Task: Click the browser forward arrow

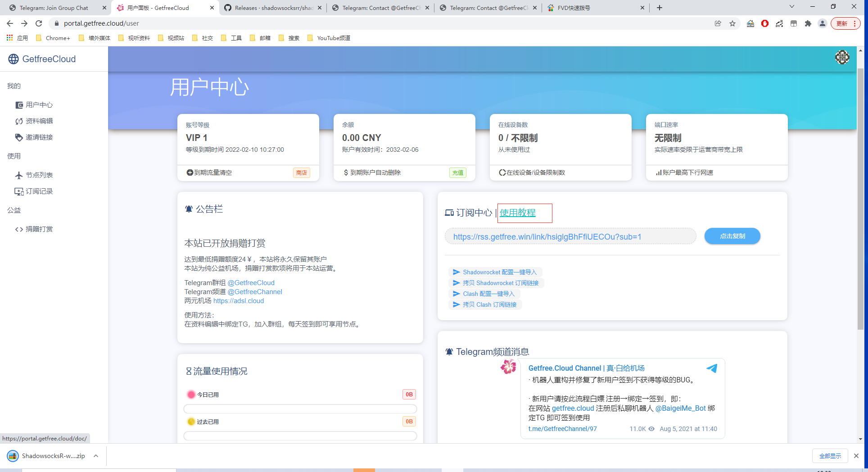Action: (24, 23)
